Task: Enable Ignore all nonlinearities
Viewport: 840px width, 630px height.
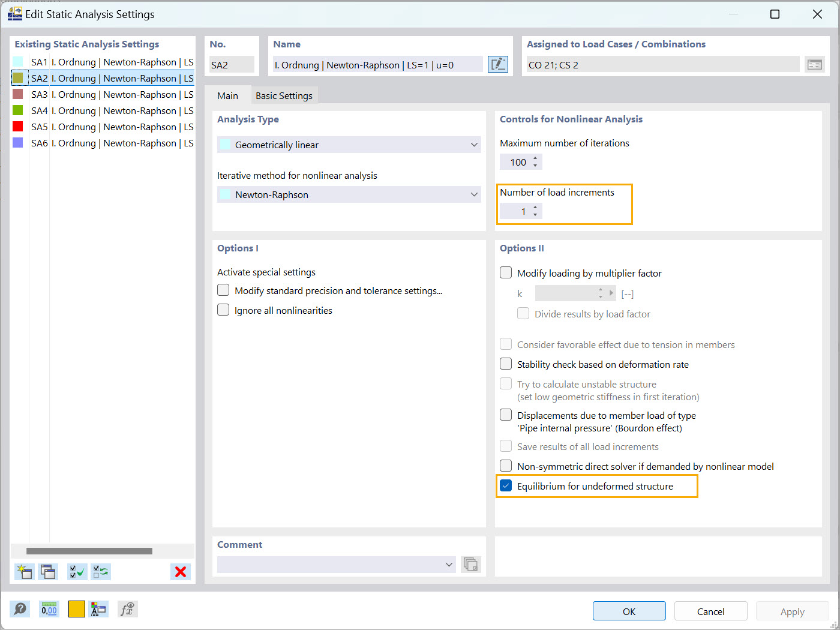Action: pos(223,310)
